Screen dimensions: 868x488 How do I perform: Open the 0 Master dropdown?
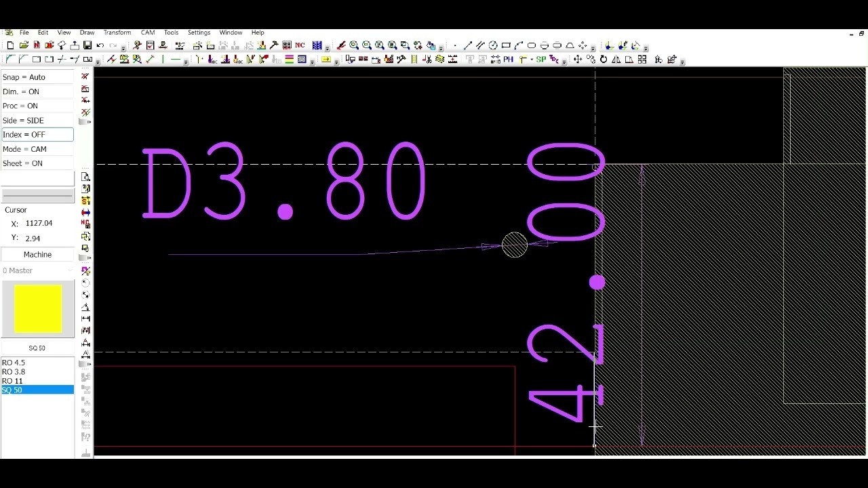[x=37, y=270]
